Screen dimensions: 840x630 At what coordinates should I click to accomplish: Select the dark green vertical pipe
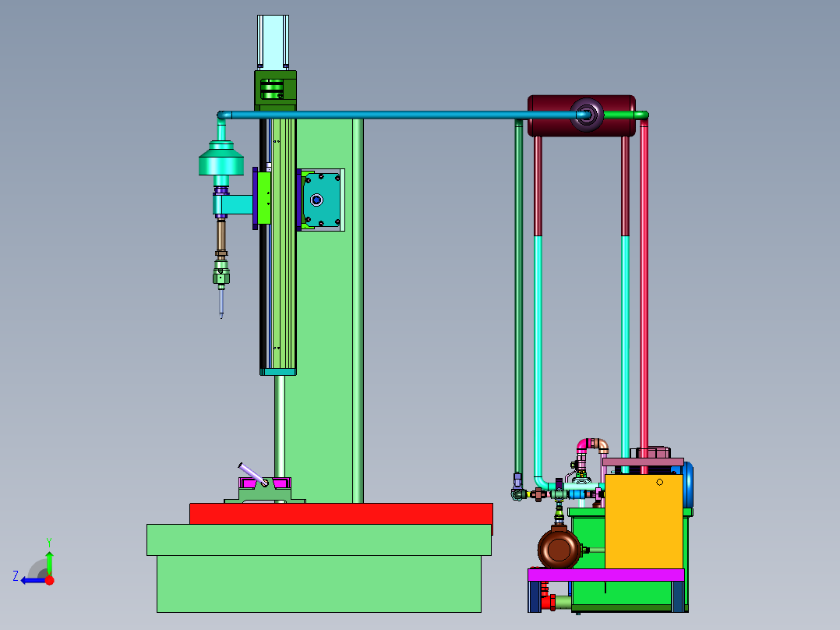tap(519, 298)
